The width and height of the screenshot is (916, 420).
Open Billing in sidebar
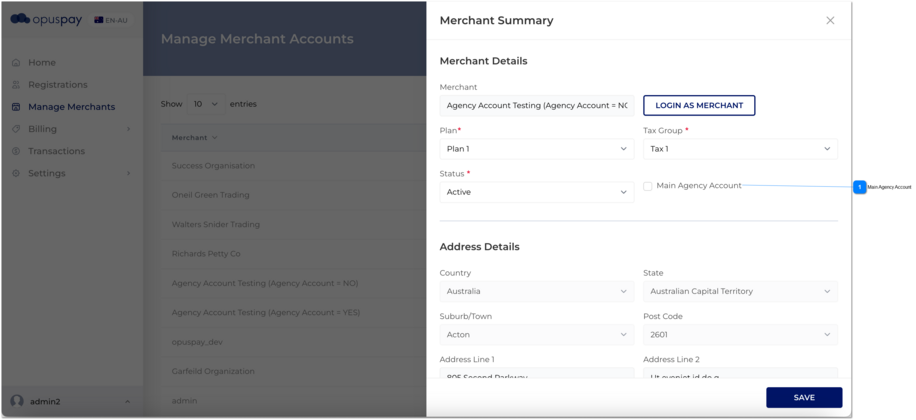tap(43, 129)
